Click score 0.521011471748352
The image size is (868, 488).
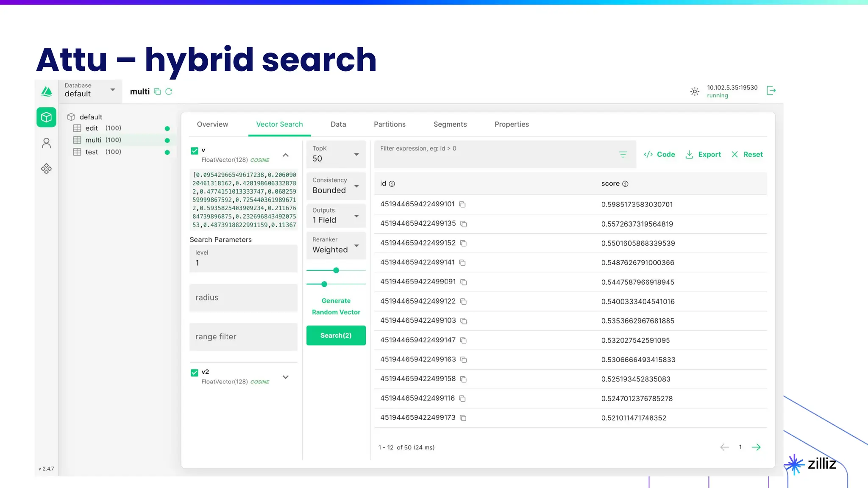(634, 418)
